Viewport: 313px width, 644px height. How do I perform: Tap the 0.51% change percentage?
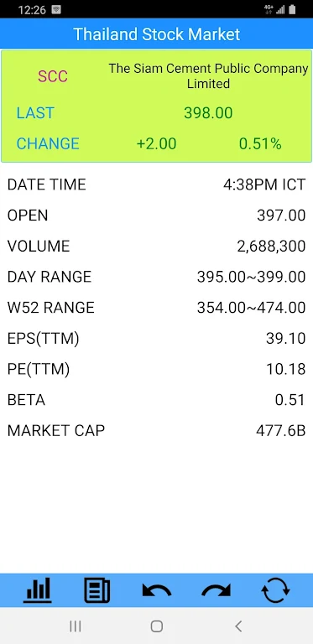click(260, 143)
